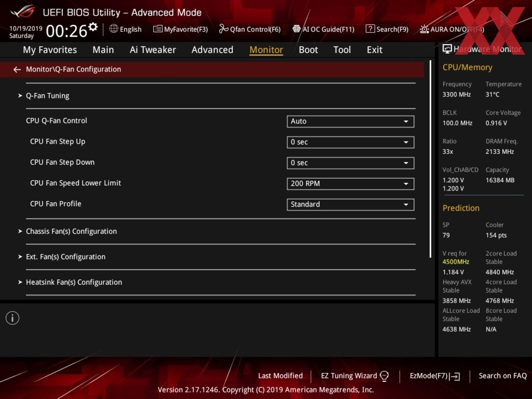The width and height of the screenshot is (532, 399).
Task: Open the Exit tab
Action: coord(374,50)
